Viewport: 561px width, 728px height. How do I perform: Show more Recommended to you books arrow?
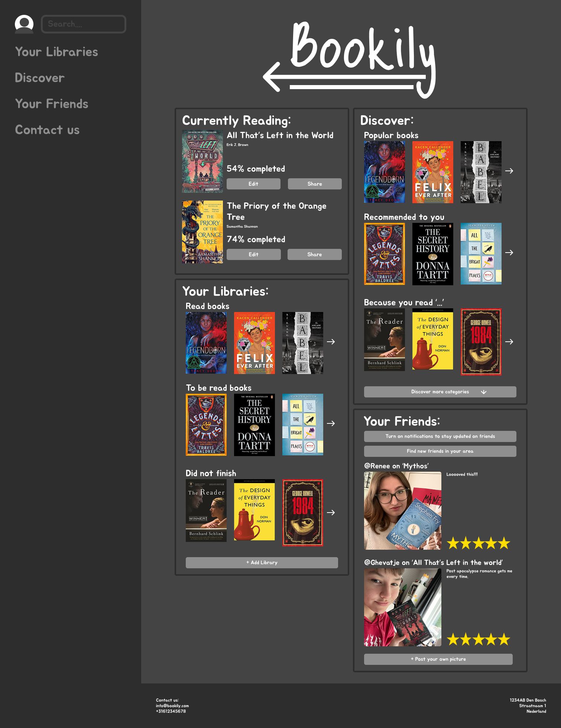(509, 253)
